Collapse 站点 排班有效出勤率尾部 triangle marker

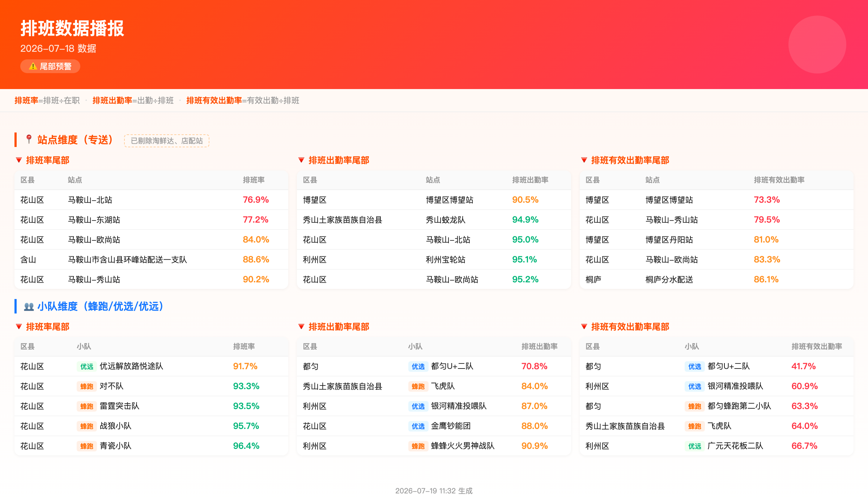click(584, 160)
